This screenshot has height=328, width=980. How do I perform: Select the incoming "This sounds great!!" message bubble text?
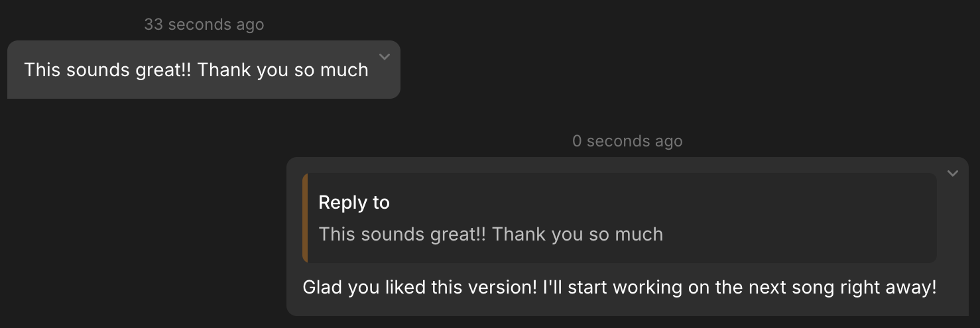point(196,70)
